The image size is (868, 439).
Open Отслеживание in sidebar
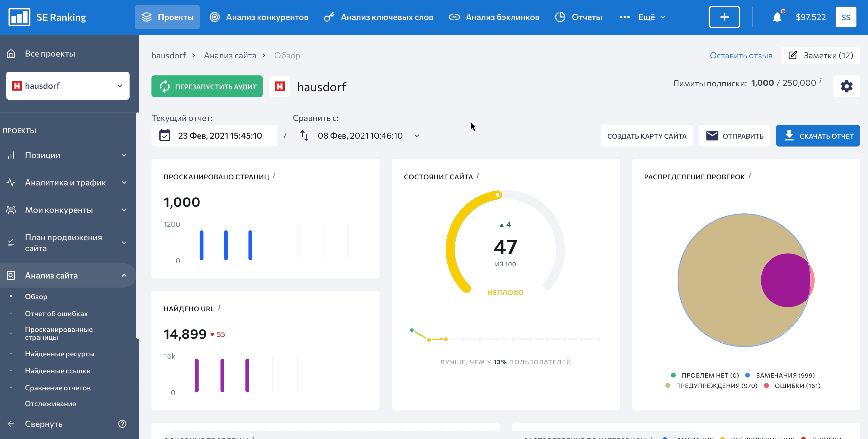(x=50, y=403)
